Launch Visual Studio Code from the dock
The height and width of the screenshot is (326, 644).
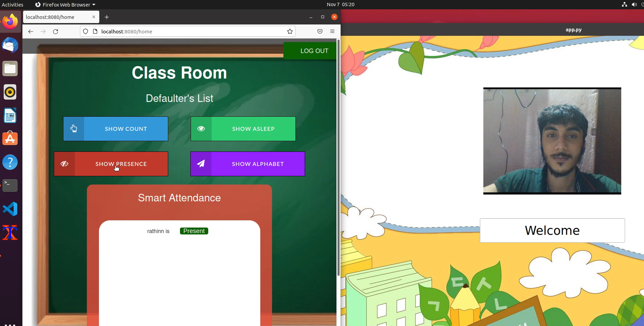[10, 209]
